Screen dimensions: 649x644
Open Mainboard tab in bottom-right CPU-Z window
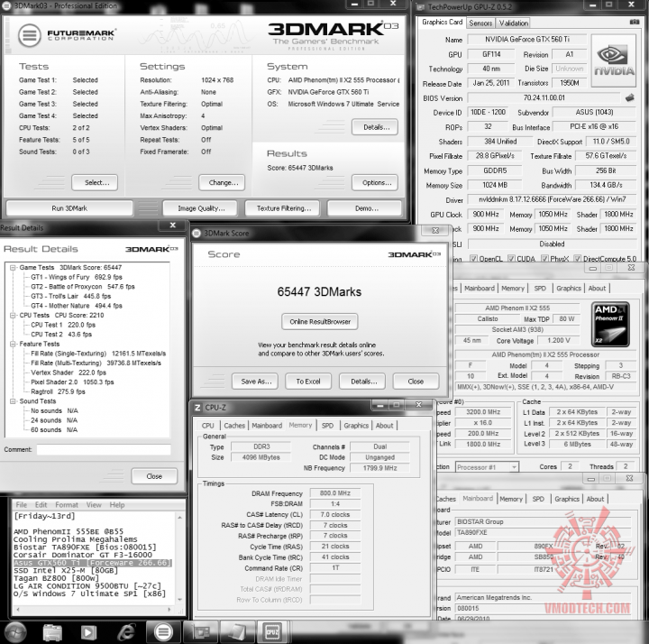[x=478, y=499]
